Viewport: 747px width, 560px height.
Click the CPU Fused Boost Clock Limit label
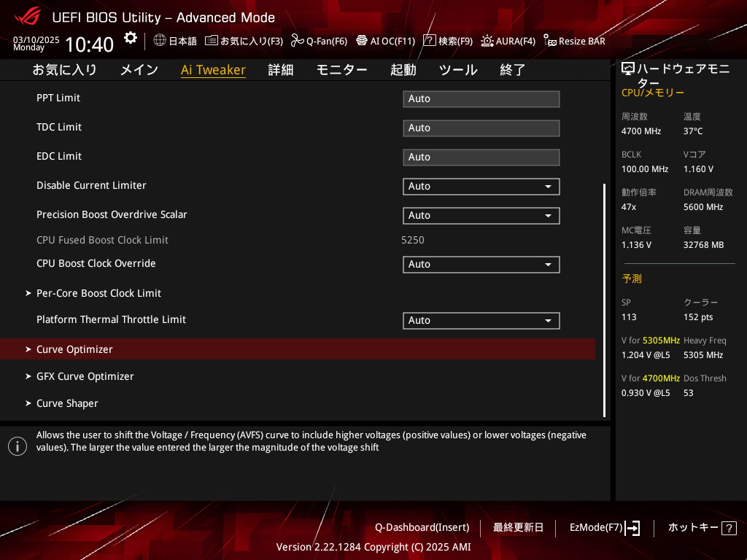point(102,240)
